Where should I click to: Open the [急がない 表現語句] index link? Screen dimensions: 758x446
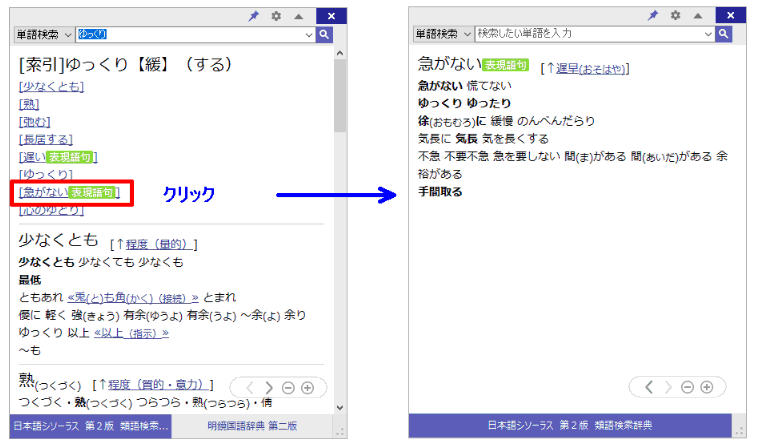pos(69,192)
